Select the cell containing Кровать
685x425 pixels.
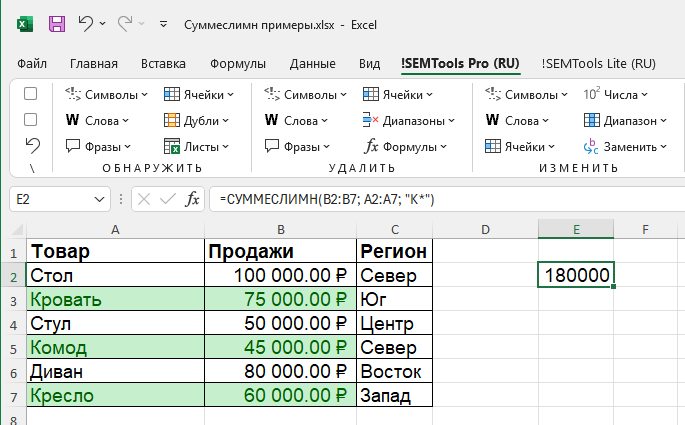(115, 299)
